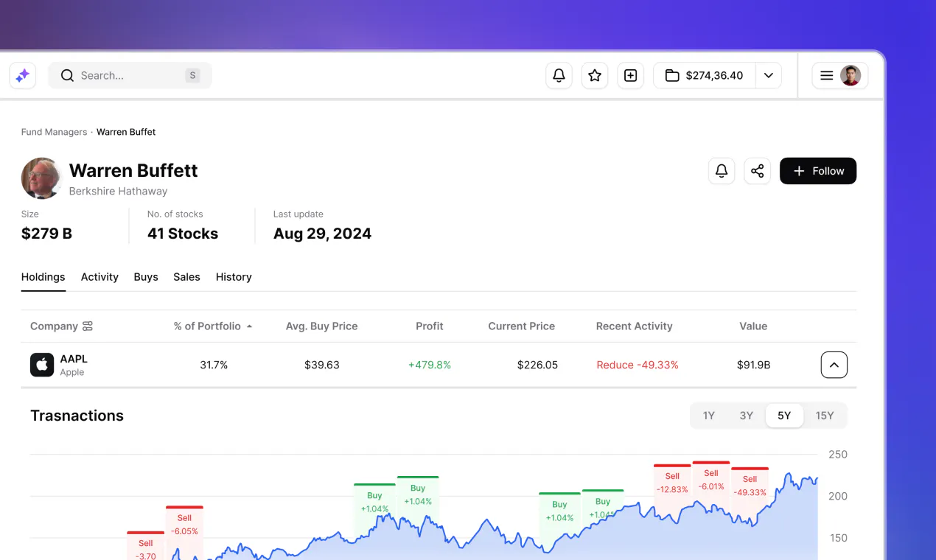
Task: Click the Value column header
Action: (753, 326)
